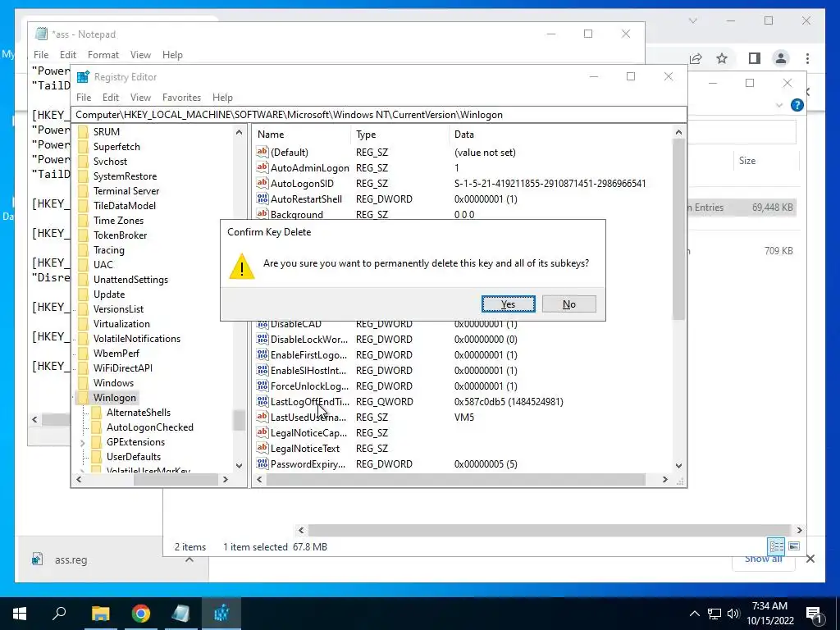Click the values pane right scroll arrow
The height and width of the screenshot is (630, 840).
pyautogui.click(x=664, y=479)
